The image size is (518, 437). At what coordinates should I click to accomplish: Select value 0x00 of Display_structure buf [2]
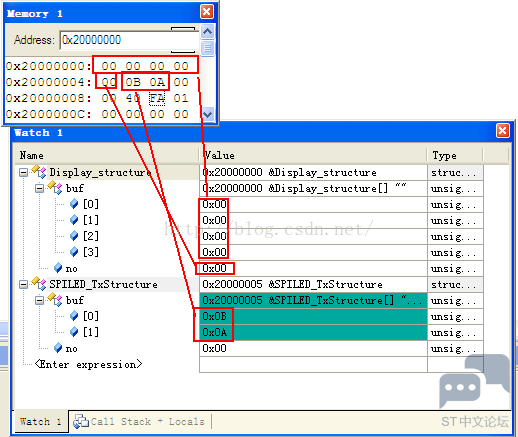tap(215, 236)
